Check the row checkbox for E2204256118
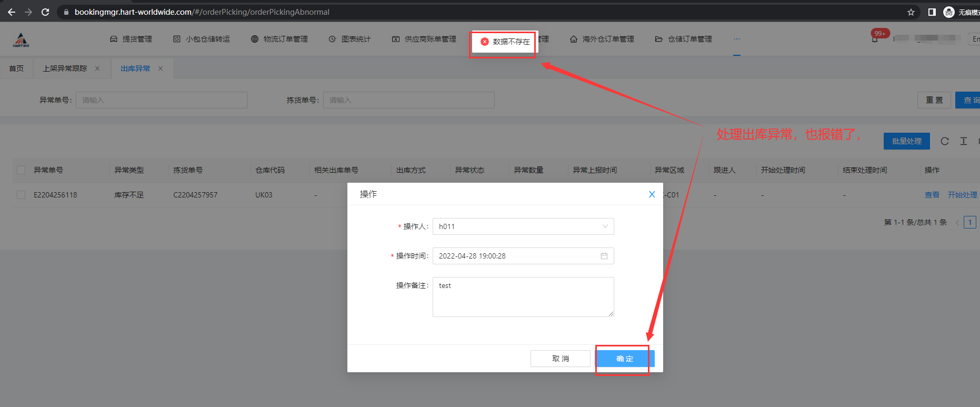The image size is (980, 407). 21,195
